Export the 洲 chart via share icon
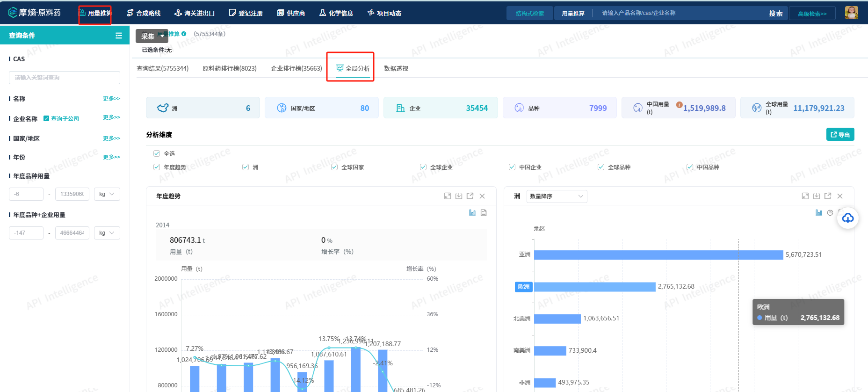The height and width of the screenshot is (392, 868). 828,196
